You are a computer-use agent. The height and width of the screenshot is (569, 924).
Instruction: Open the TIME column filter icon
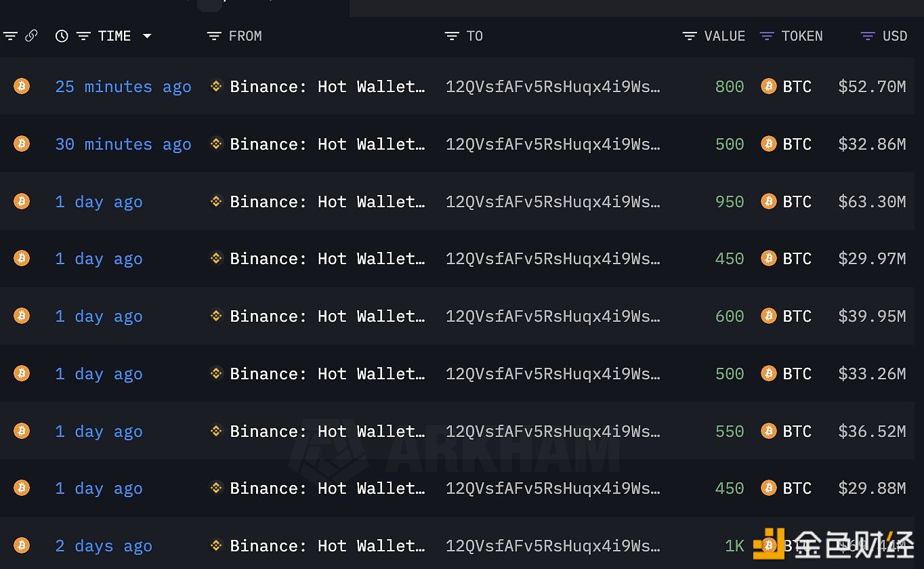tap(83, 36)
